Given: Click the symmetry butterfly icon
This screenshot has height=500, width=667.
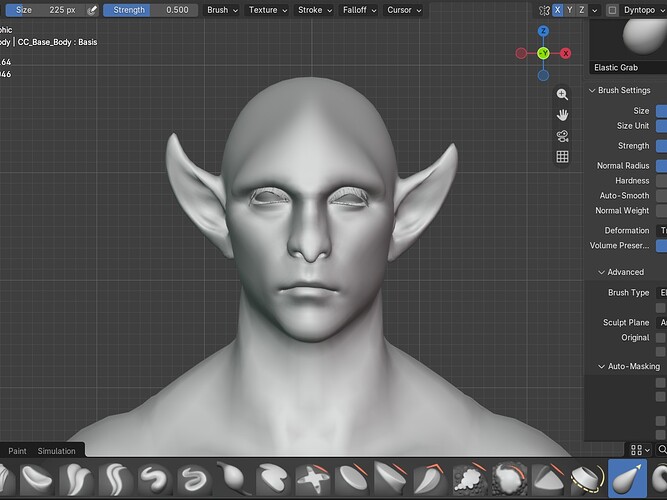Looking at the screenshot, I should coord(544,10).
